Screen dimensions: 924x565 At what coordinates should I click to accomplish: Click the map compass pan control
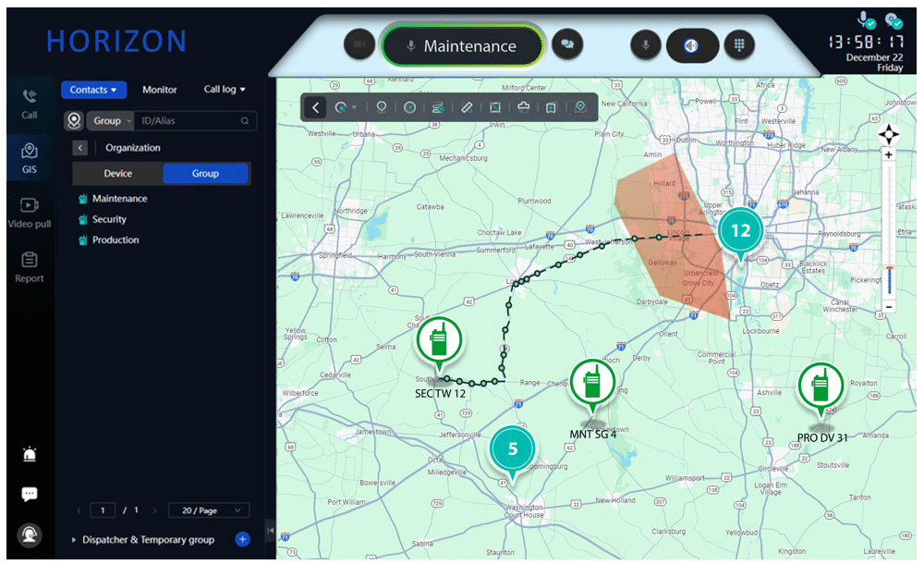pos(889,133)
